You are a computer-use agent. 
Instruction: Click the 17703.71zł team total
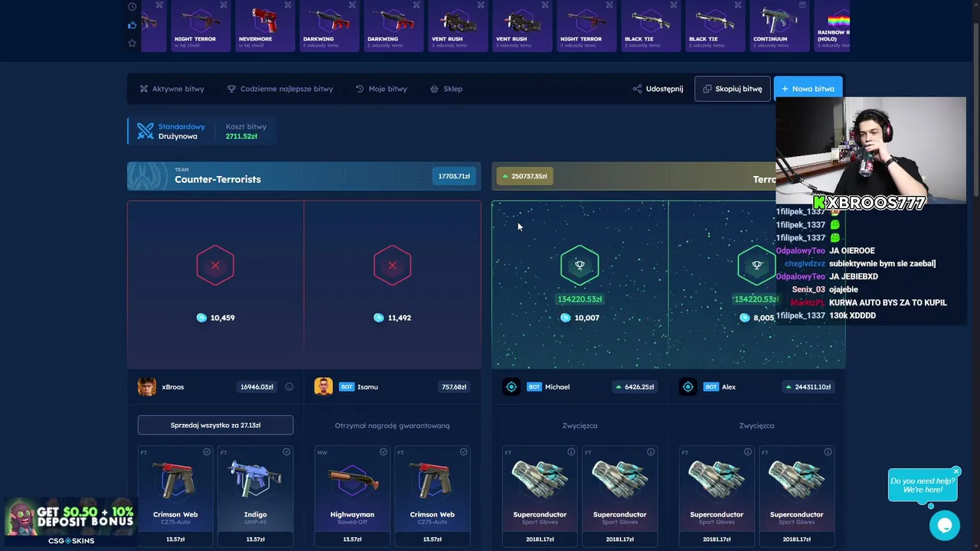point(454,176)
